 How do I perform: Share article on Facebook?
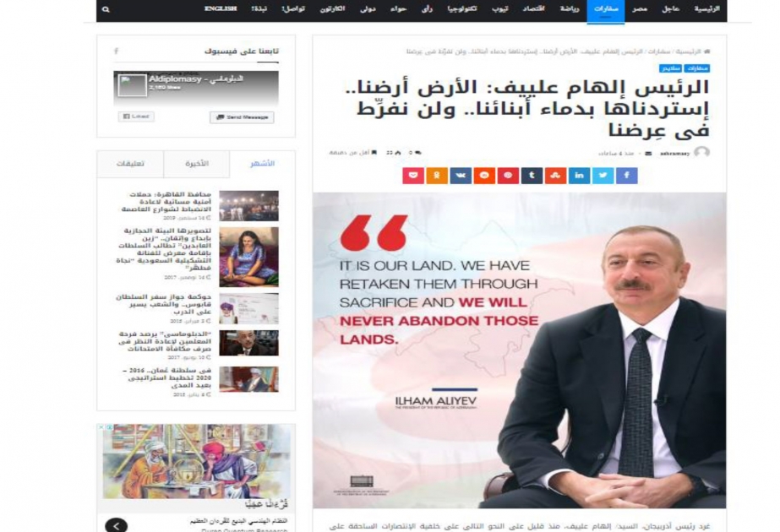[627, 176]
